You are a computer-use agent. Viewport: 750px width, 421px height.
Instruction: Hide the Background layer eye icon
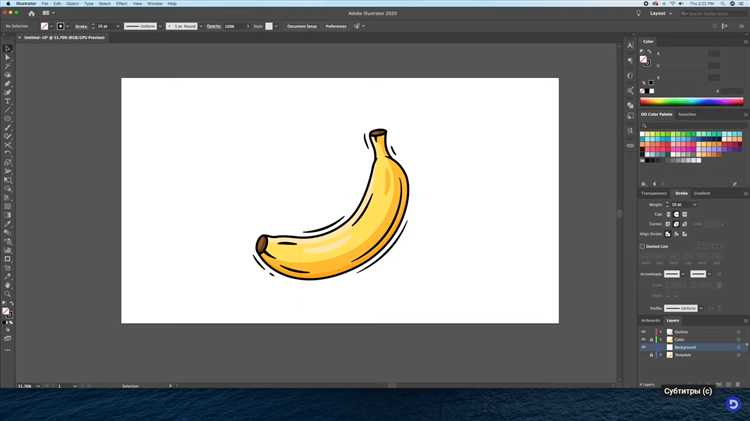coord(643,347)
